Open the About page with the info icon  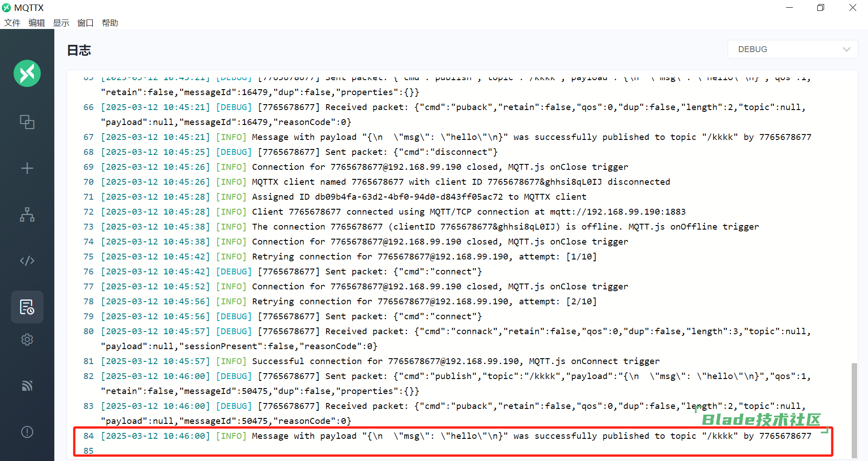coord(27,432)
